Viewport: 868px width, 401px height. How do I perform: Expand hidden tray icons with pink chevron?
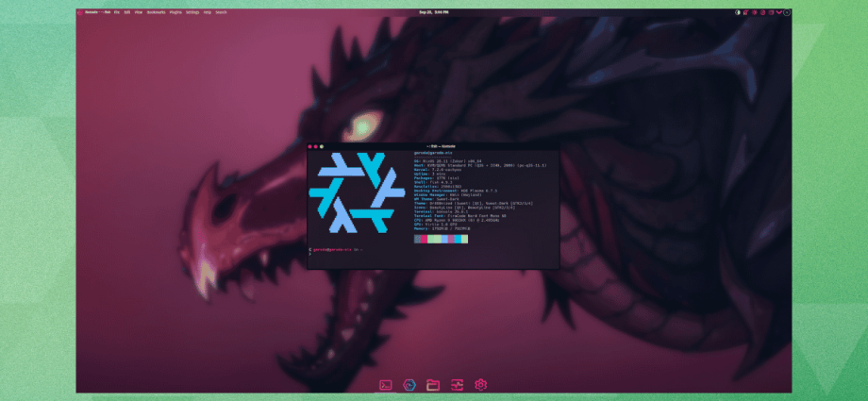coord(779,12)
